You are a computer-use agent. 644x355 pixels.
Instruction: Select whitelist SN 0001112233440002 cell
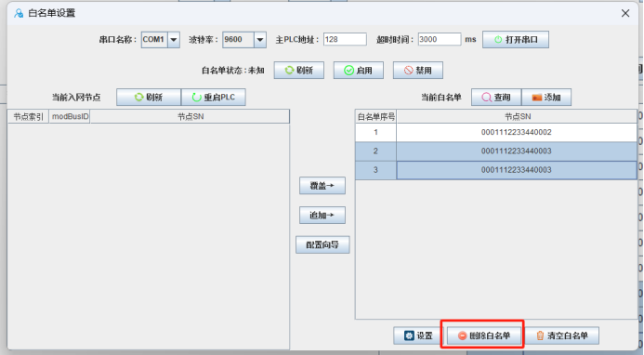517,132
